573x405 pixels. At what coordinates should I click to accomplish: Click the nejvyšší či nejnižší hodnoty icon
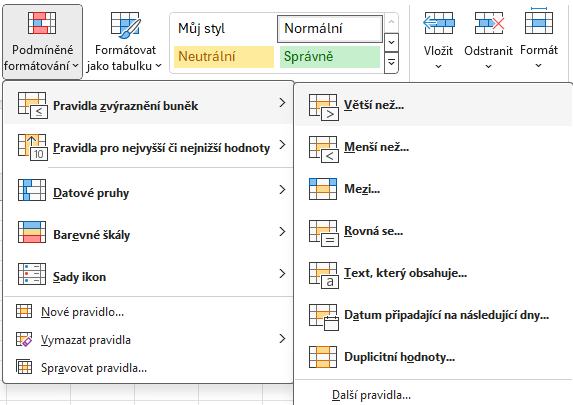[x=33, y=148]
